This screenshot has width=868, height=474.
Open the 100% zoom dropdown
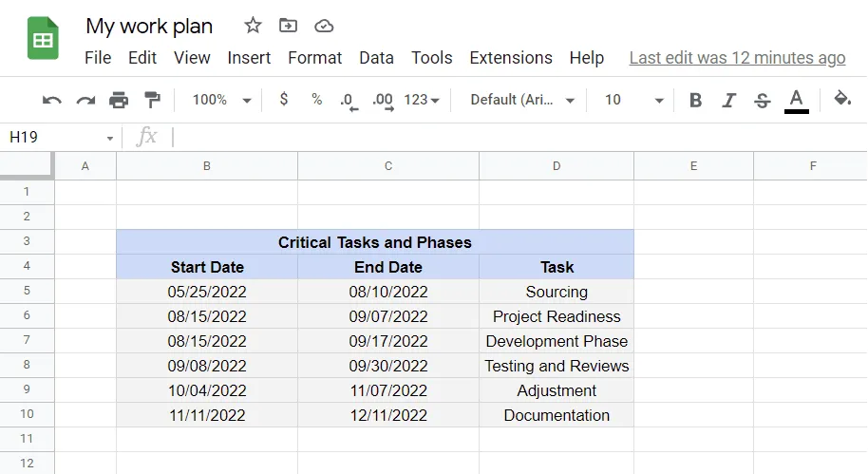pyautogui.click(x=221, y=100)
